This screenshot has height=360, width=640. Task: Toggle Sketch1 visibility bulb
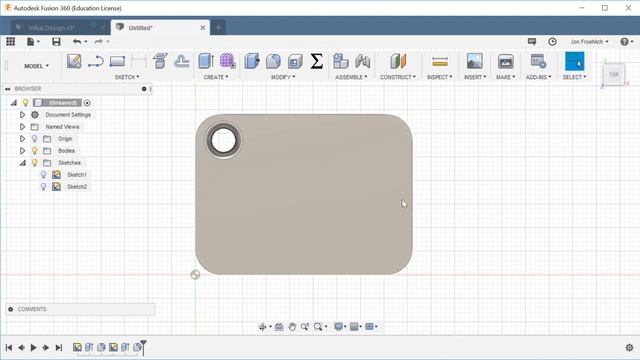click(x=43, y=175)
